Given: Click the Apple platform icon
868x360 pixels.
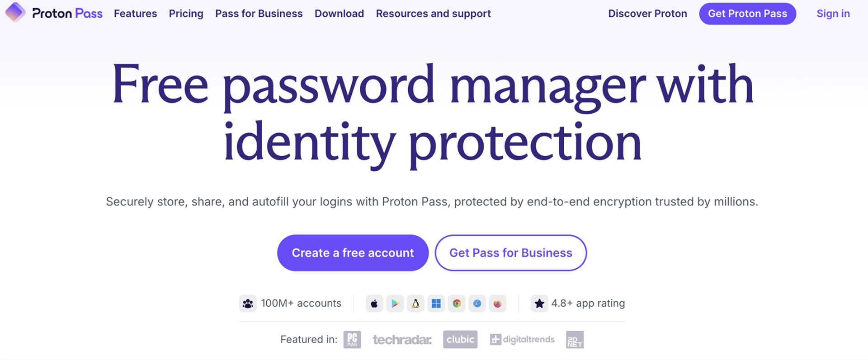Looking at the screenshot, I should coord(374,303).
